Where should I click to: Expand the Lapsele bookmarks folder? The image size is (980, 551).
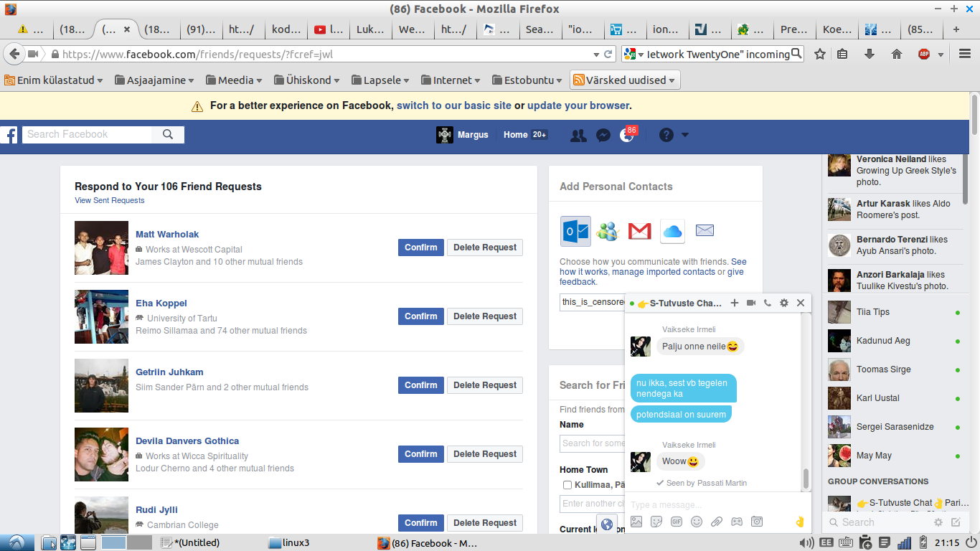coord(380,80)
